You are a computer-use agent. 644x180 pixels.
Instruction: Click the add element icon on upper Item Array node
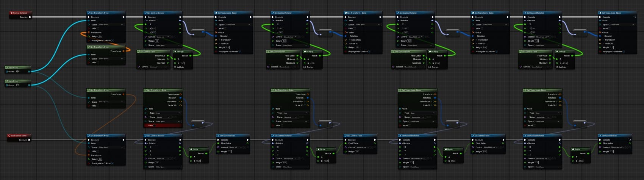point(17,71)
